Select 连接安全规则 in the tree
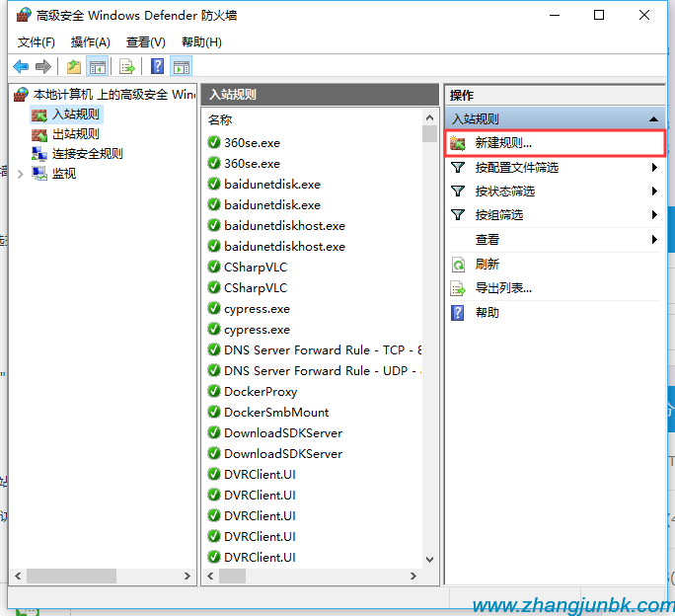Screen dimensions: 675x616 pyautogui.click(x=88, y=154)
